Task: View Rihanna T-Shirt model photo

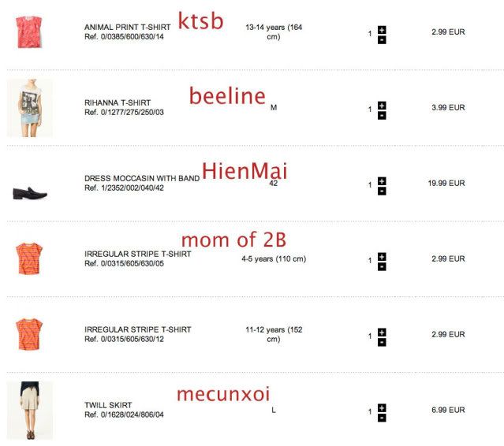Action: click(x=30, y=107)
